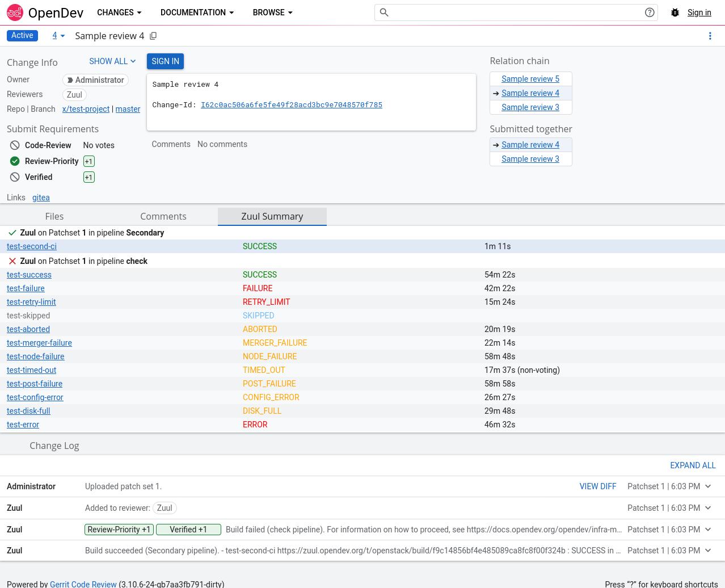Click the Zuul chip in Added to reviewer
Image resolution: width=725 pixels, height=588 pixels.
pos(165,508)
